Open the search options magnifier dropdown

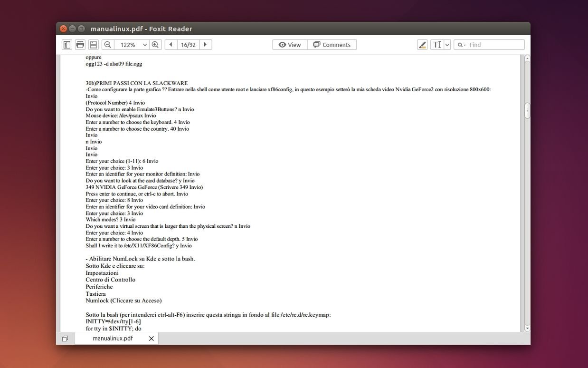pyautogui.click(x=461, y=45)
